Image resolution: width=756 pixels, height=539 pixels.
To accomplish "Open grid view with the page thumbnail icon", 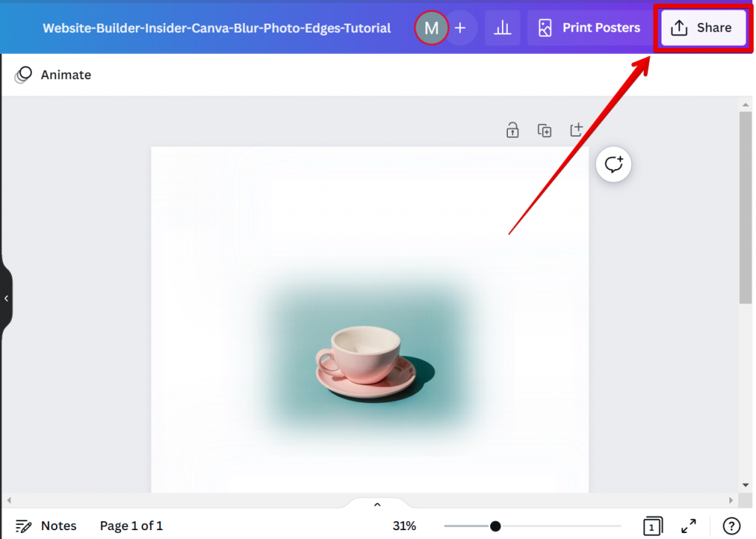I will pos(652,526).
